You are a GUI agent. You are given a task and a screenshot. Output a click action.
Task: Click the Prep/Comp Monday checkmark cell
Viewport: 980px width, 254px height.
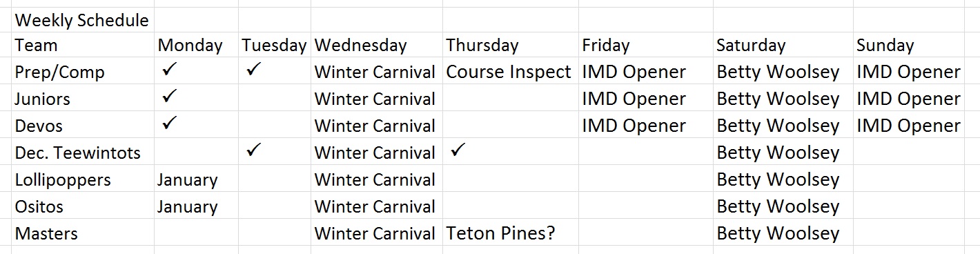pos(196,72)
